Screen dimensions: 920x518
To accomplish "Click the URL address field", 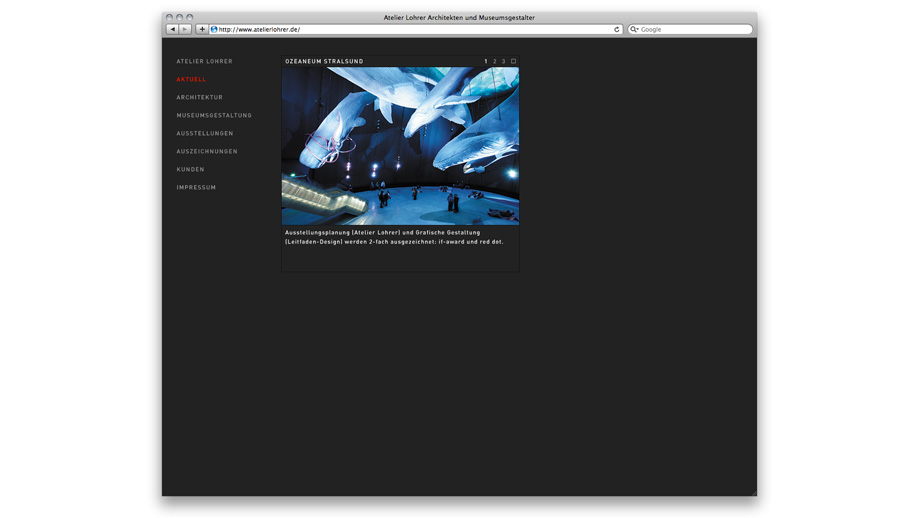I will pos(410,30).
